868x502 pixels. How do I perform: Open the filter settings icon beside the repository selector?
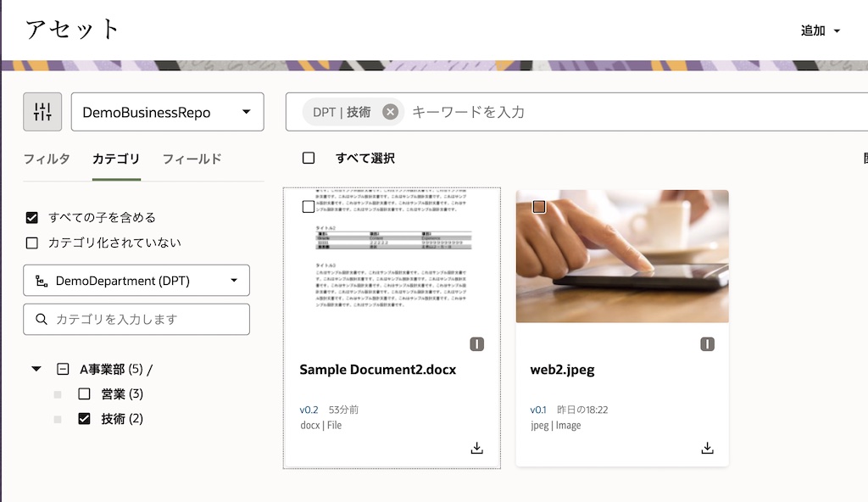pyautogui.click(x=42, y=111)
